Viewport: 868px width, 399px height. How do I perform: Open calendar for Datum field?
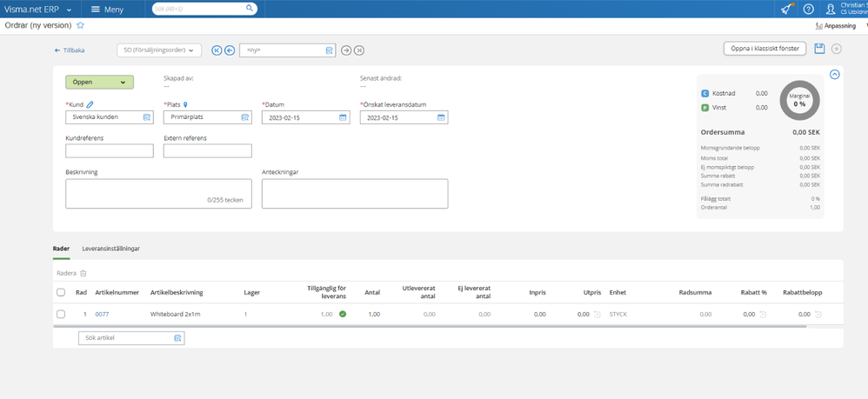(x=343, y=117)
